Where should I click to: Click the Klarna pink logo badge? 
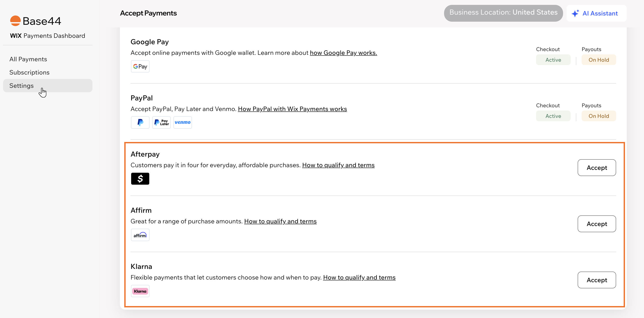pyautogui.click(x=140, y=291)
